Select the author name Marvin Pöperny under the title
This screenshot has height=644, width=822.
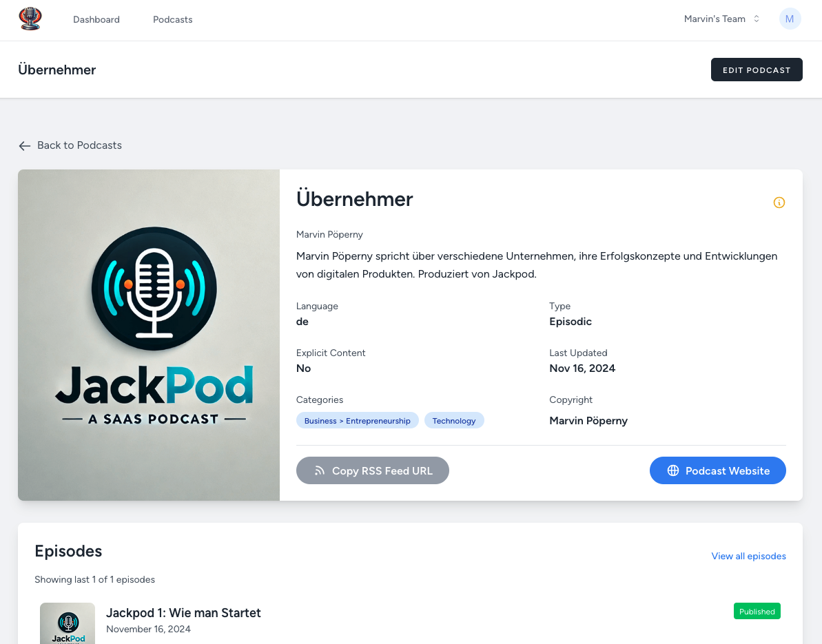click(x=329, y=234)
